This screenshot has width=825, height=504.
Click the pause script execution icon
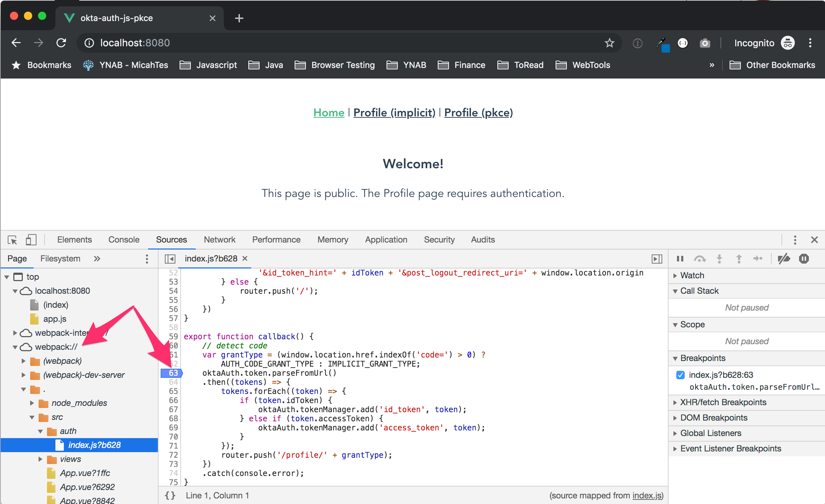[x=680, y=259]
